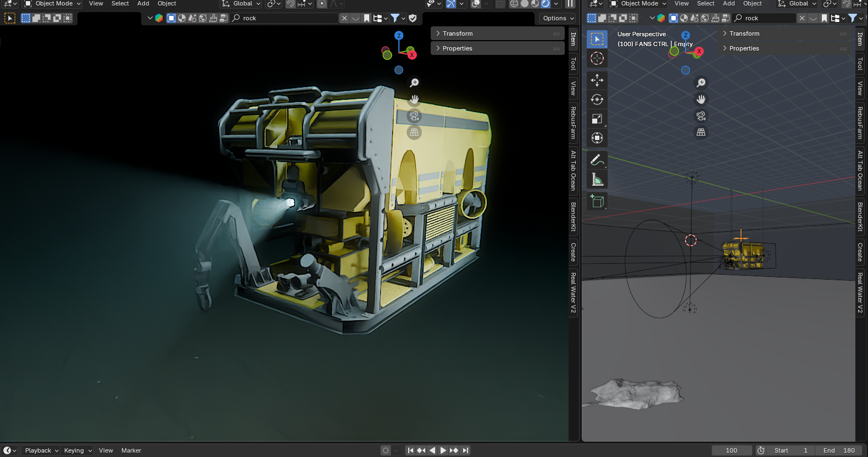868x457 pixels.
Task: Click the hand pan icon in right viewport
Action: (701, 99)
